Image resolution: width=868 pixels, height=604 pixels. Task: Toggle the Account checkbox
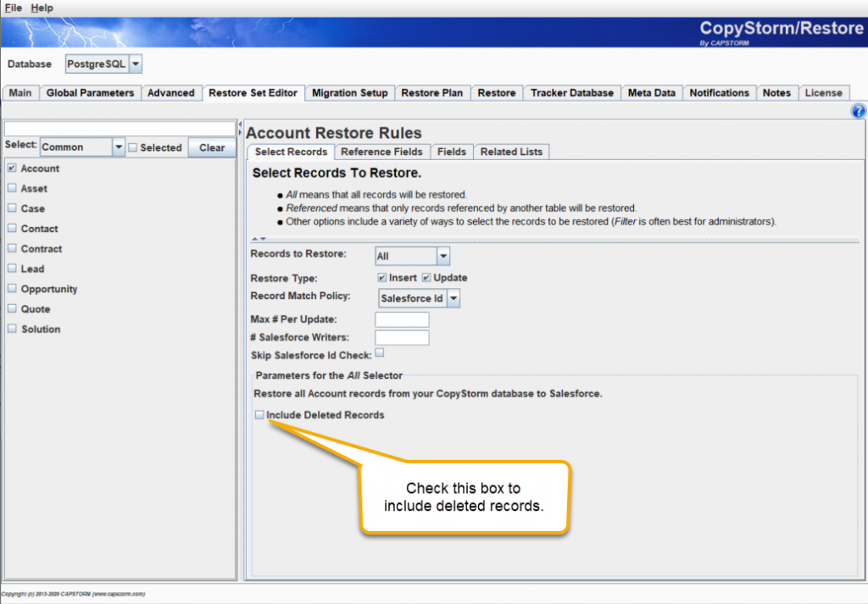click(x=12, y=168)
